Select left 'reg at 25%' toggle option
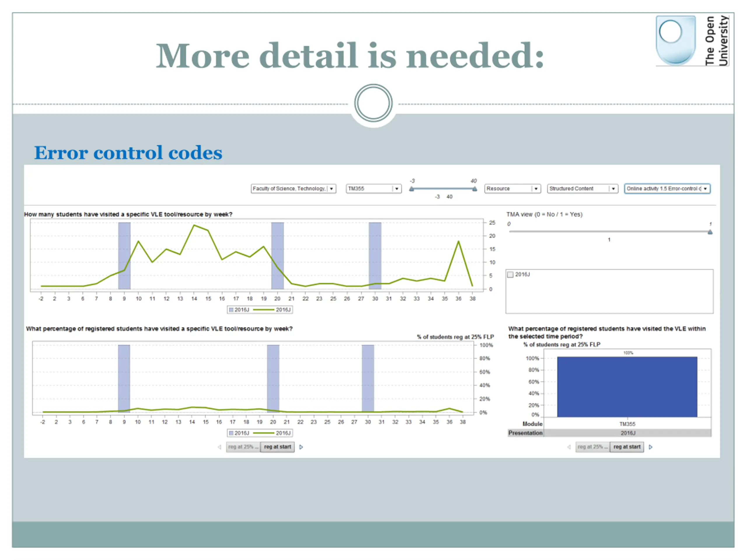Screen dimensions: 747x560 (x=243, y=447)
